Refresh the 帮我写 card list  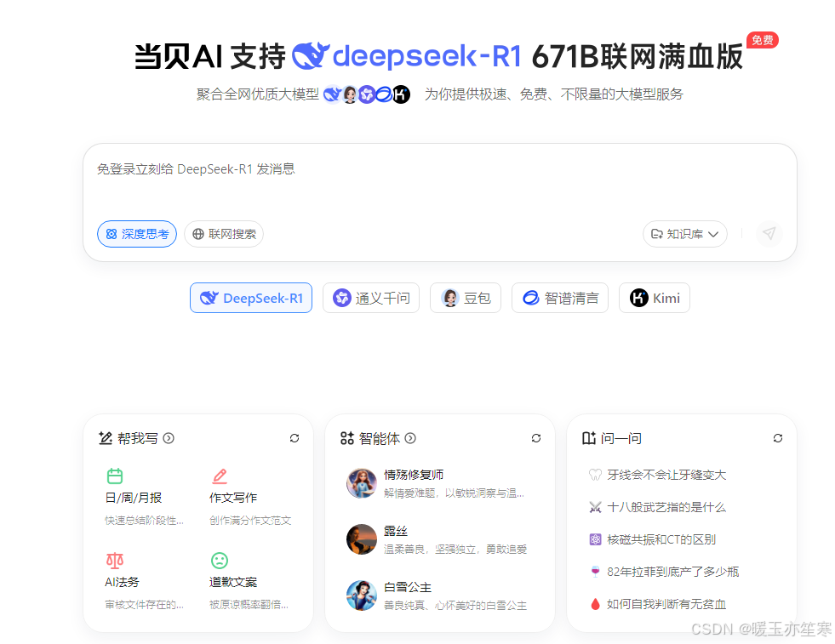[x=295, y=438]
